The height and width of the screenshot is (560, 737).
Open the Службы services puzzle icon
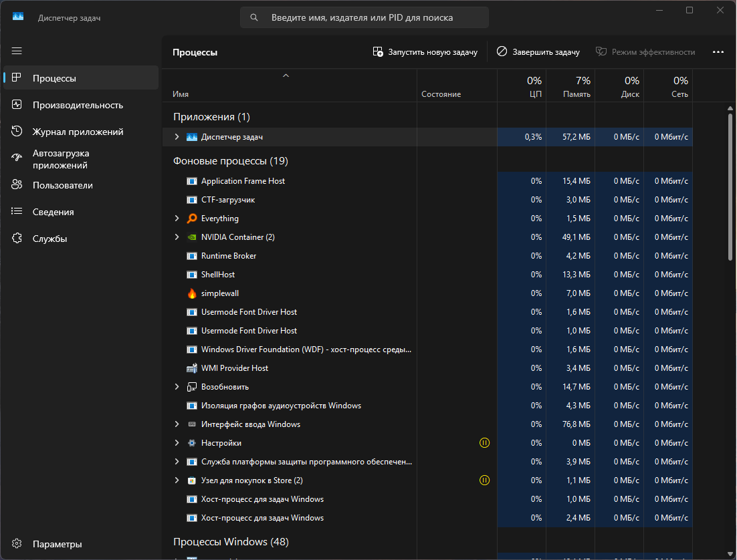(17, 238)
